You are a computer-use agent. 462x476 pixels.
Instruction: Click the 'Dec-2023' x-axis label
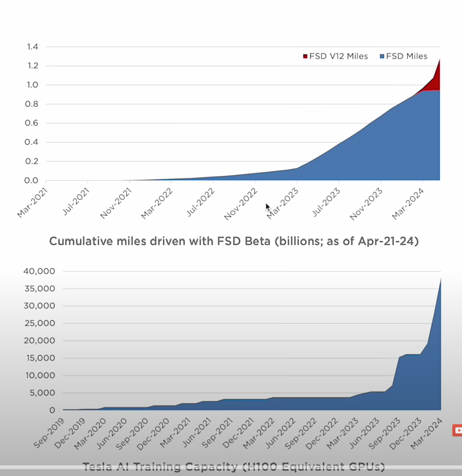[x=405, y=433]
